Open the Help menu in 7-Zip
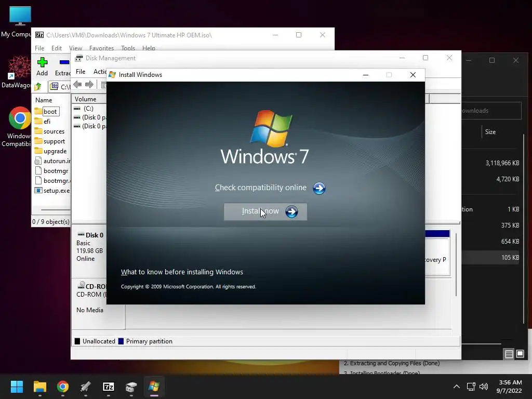This screenshot has width=532, height=399. point(149,48)
